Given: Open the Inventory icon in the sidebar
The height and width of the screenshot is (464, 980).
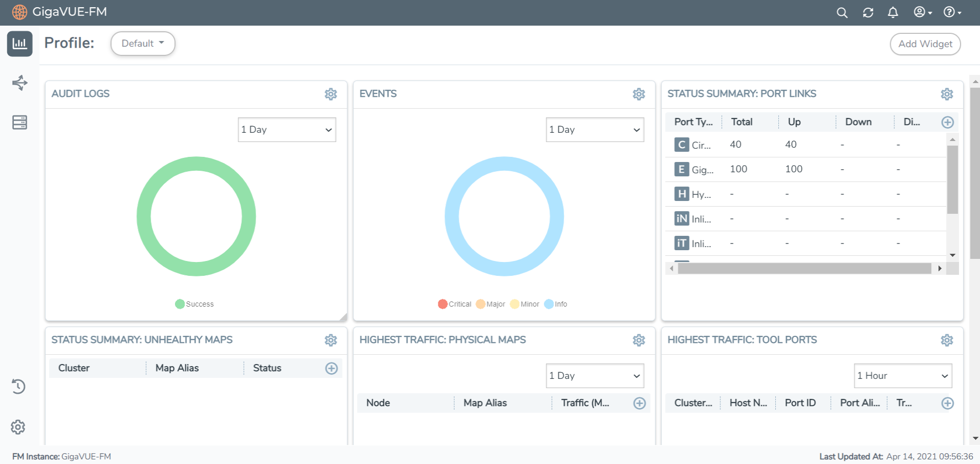Looking at the screenshot, I should pos(19,122).
